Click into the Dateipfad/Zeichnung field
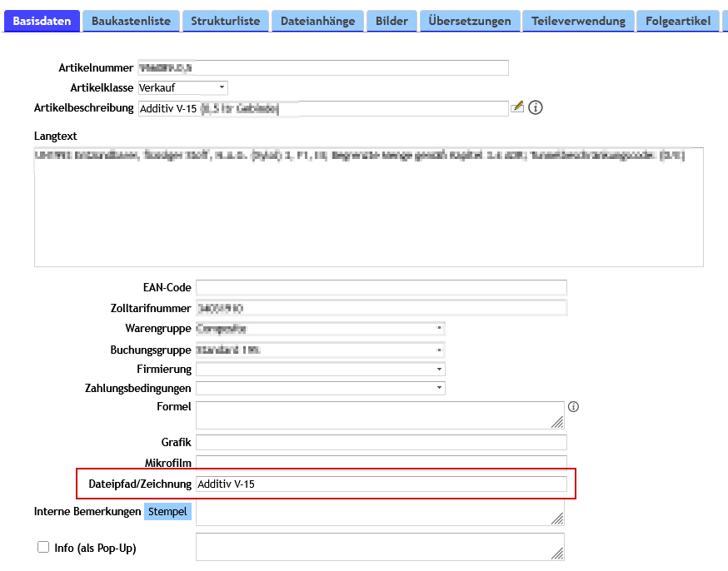Viewport: 728px width, 571px height. (x=381, y=484)
